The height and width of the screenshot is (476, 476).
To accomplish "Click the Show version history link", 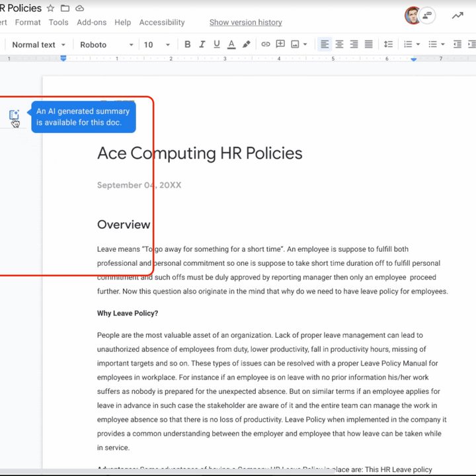I will pos(245,22).
